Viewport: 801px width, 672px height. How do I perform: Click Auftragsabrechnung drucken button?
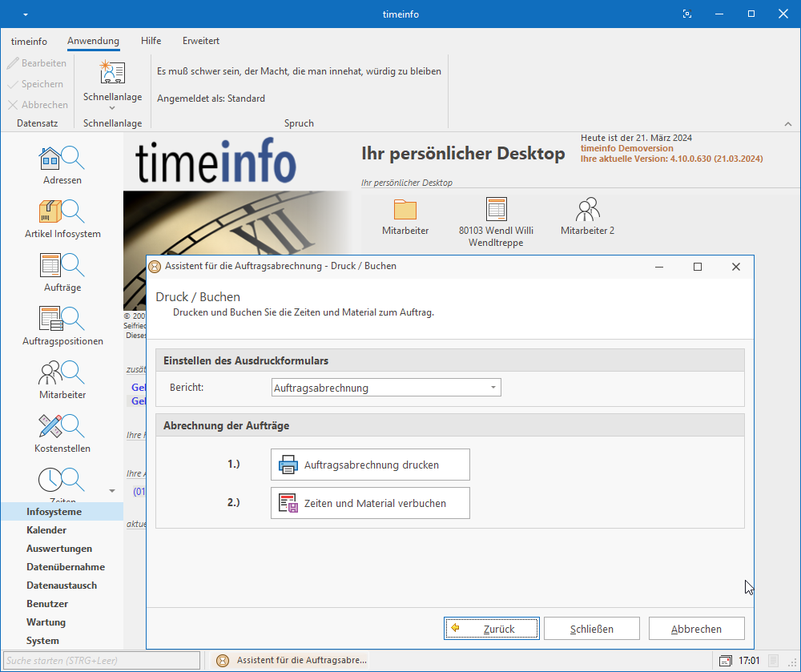coord(370,465)
